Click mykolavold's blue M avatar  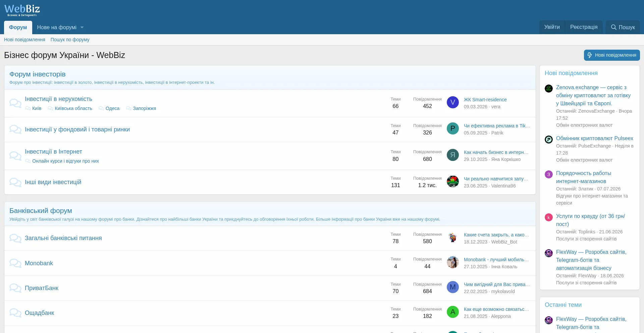[453, 287]
